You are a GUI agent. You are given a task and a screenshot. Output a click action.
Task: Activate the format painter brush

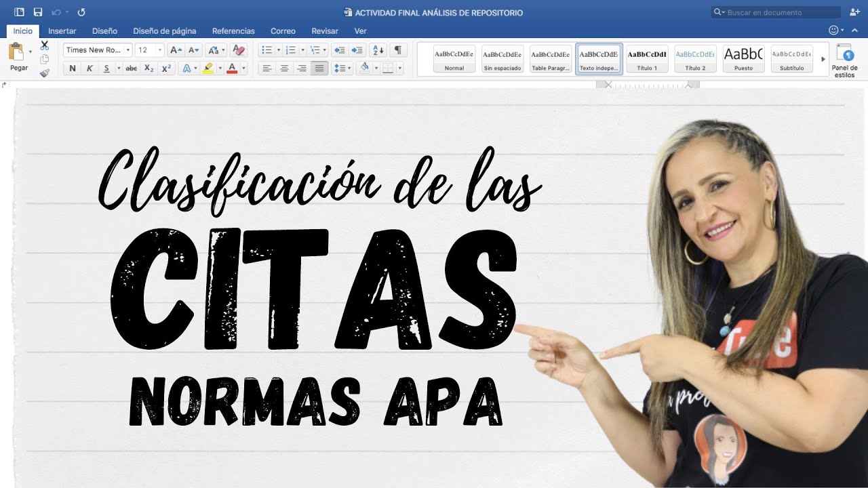[x=44, y=73]
